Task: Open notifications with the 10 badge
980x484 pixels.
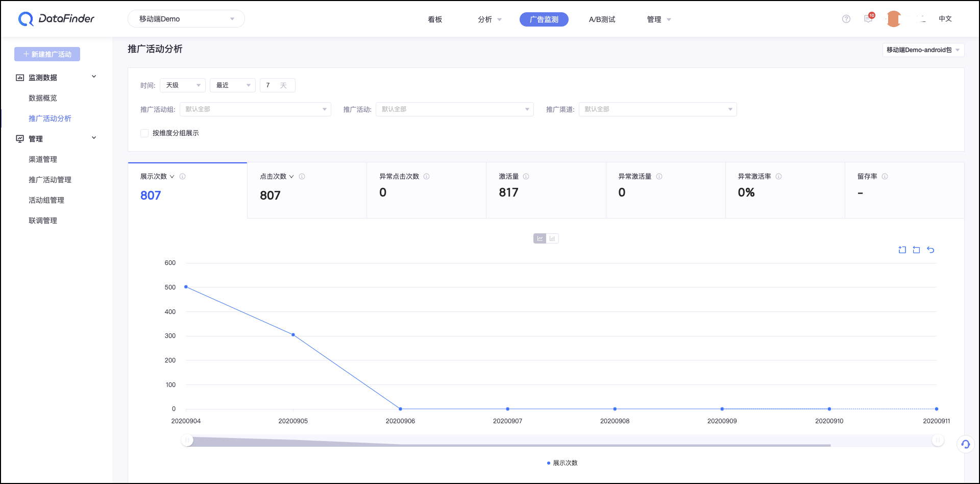Action: pos(869,18)
